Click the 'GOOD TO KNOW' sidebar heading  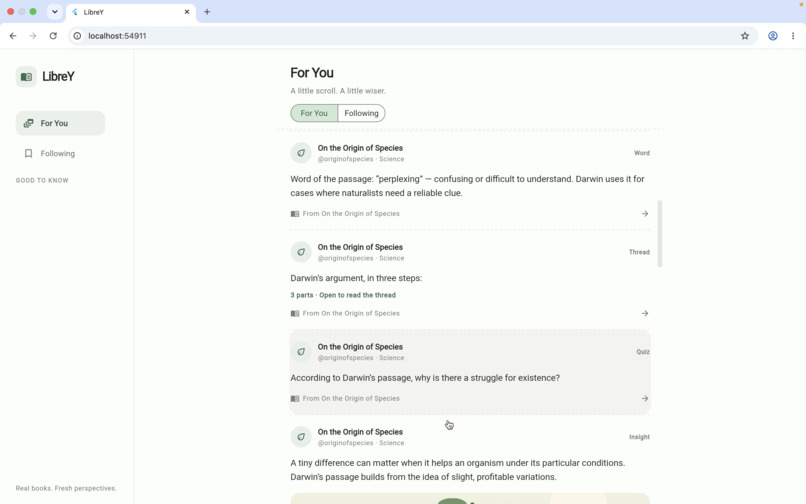(x=42, y=181)
